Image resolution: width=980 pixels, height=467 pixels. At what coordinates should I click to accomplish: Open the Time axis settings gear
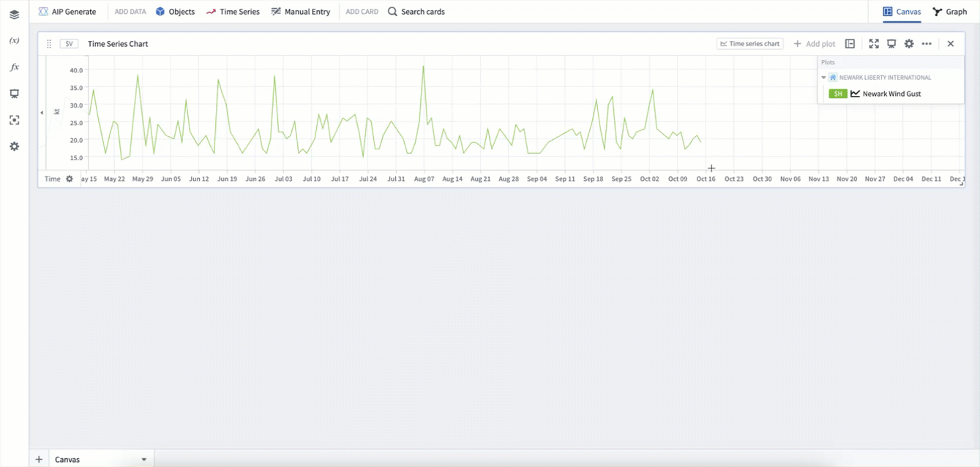(x=70, y=179)
